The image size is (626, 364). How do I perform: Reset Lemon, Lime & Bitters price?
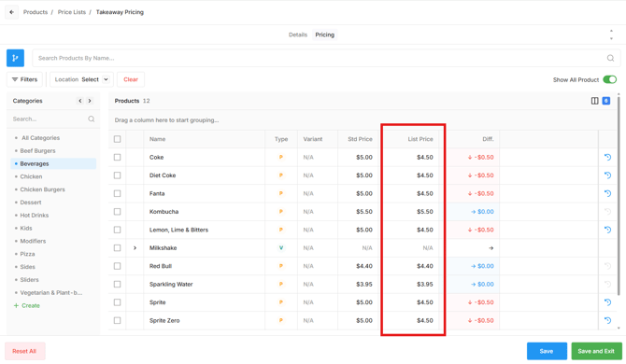[x=607, y=230]
